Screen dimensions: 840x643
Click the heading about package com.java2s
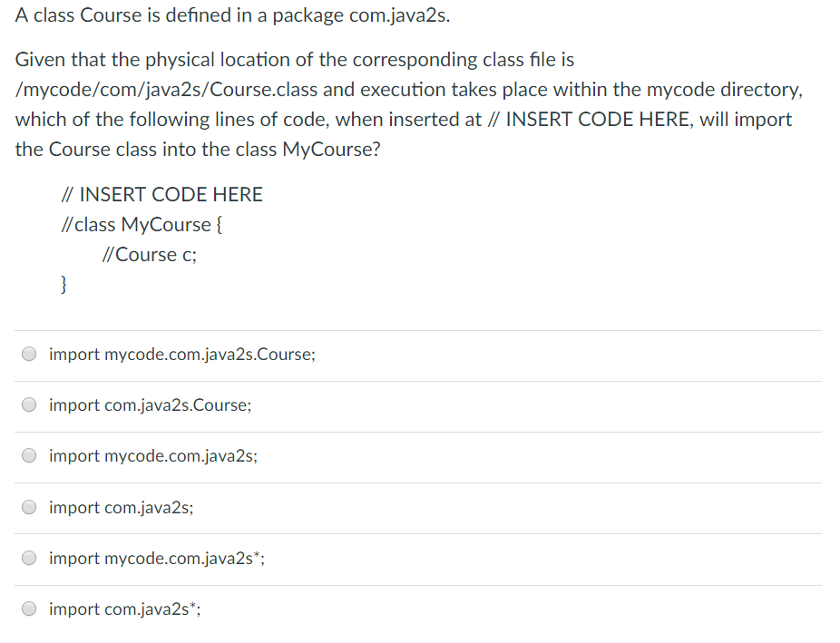pos(232,15)
